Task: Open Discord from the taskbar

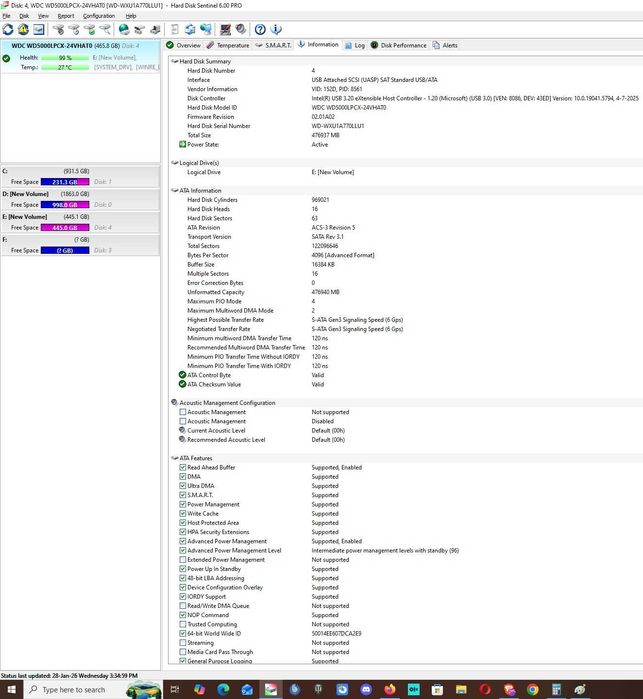Action: 366,690
